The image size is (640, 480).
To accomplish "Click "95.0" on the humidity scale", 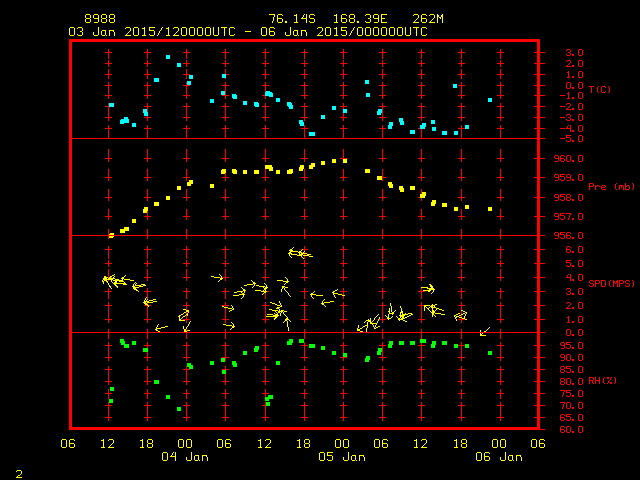I will click(x=572, y=346).
